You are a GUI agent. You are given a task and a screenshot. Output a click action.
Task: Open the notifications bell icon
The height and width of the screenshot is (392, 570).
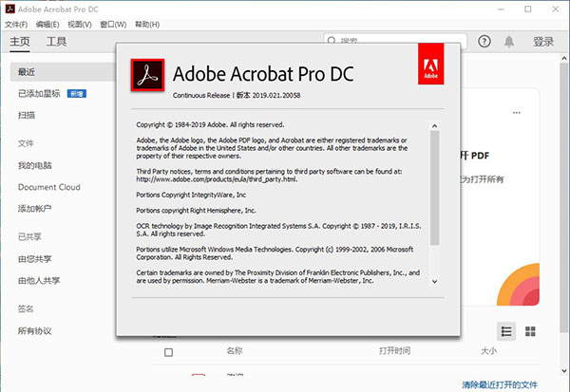tap(509, 42)
